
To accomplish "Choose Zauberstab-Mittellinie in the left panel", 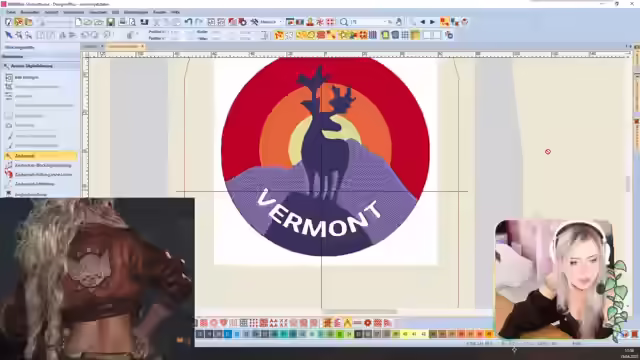I will click(x=35, y=184).
